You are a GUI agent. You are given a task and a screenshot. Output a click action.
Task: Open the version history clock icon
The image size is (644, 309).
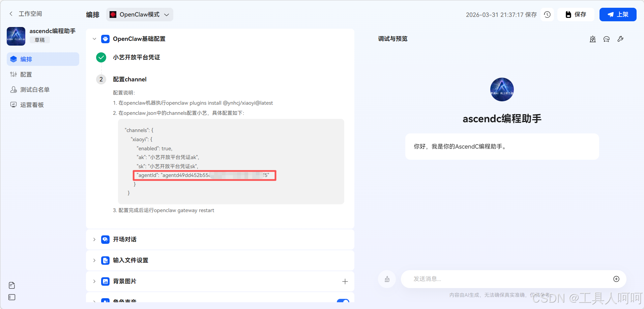pyautogui.click(x=547, y=15)
